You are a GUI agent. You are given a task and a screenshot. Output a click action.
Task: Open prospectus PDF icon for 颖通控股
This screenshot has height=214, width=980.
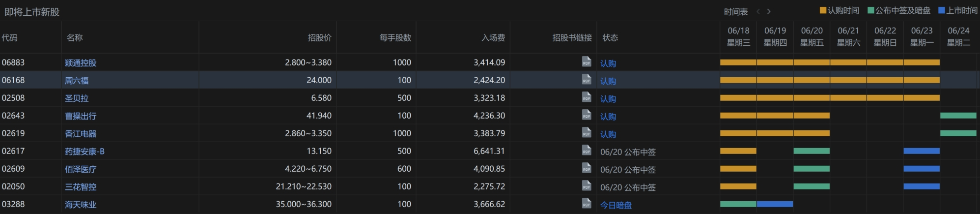(x=586, y=62)
